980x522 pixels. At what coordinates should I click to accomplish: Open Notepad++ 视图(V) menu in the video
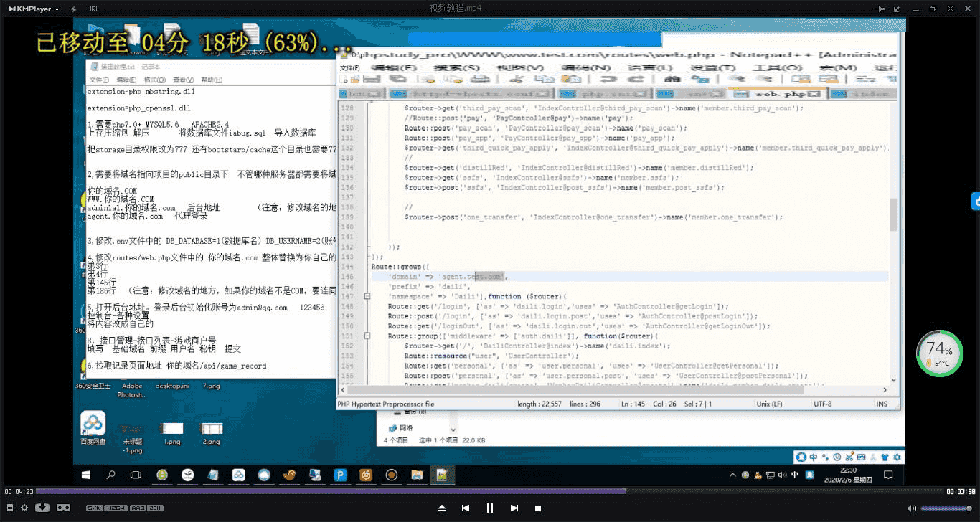pos(520,67)
